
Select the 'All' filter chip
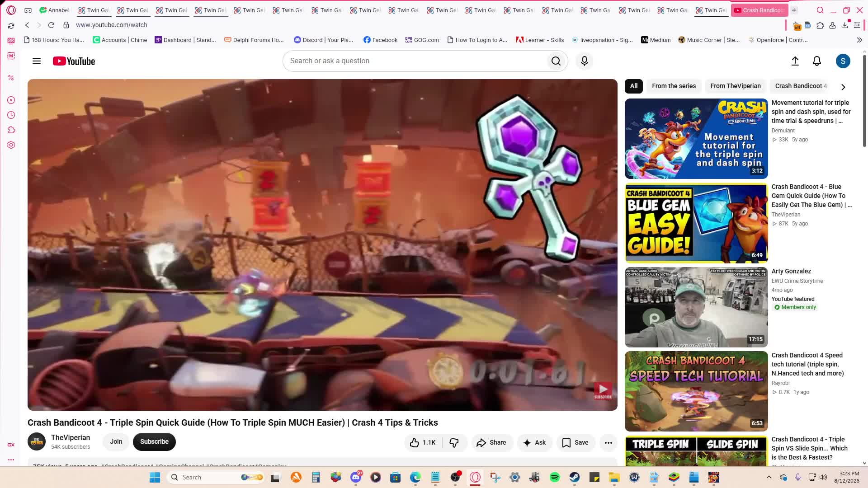(x=634, y=86)
